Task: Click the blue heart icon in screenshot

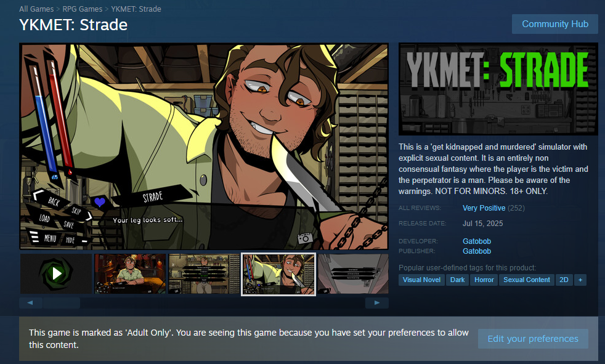Action: tap(100, 202)
